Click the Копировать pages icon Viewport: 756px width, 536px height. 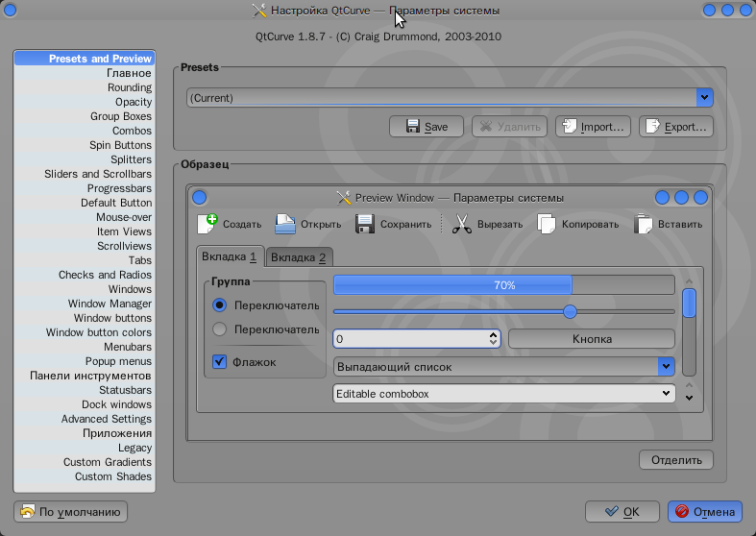(547, 224)
